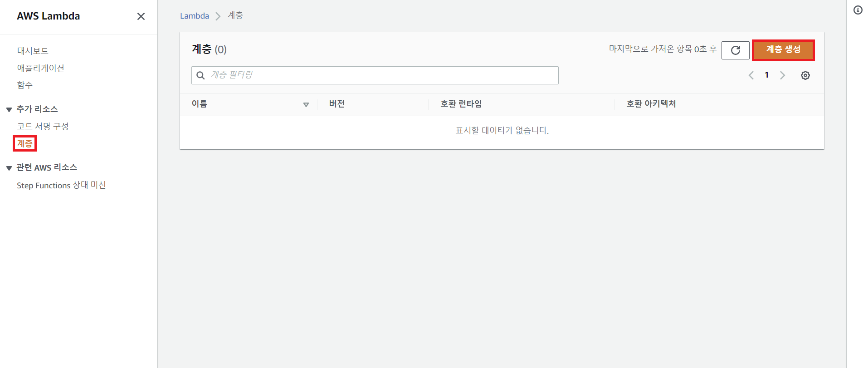Open 애플리케이션 in the sidebar
Screen dimensions: 868x368
point(40,68)
